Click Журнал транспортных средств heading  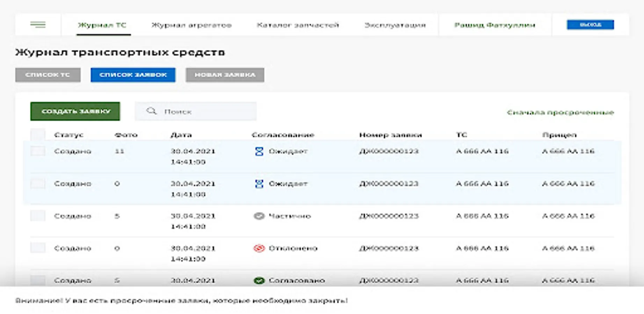click(120, 52)
